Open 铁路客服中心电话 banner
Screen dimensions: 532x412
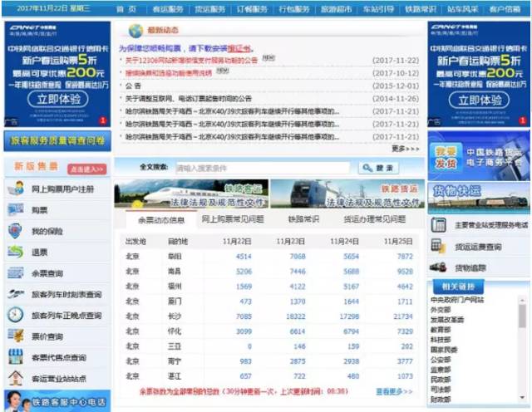point(57,401)
